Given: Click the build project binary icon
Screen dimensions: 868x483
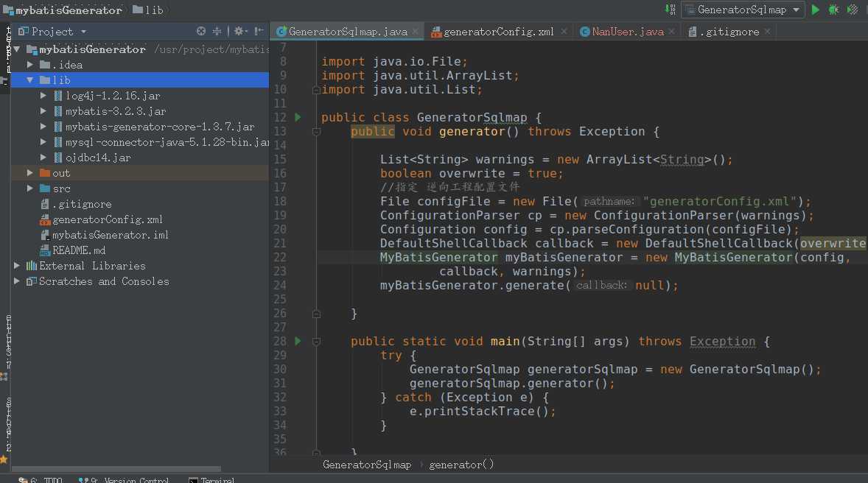Looking at the screenshot, I should point(671,10).
